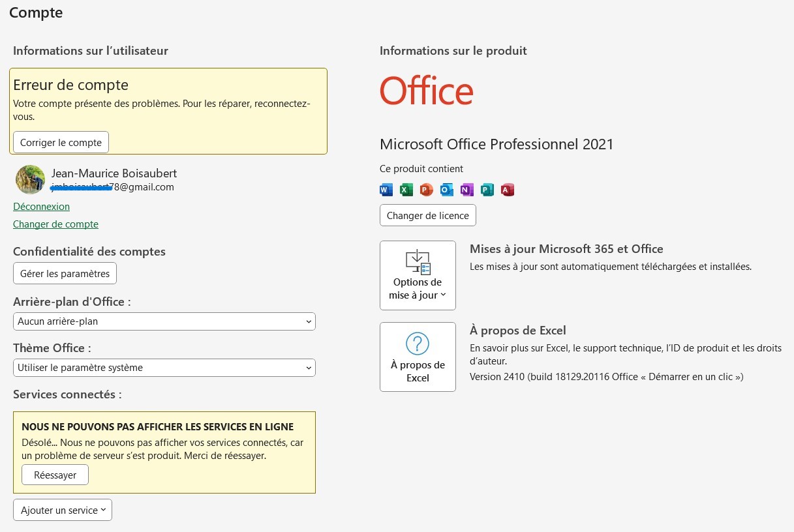Open the Options de mise à jour menu

[418, 289]
